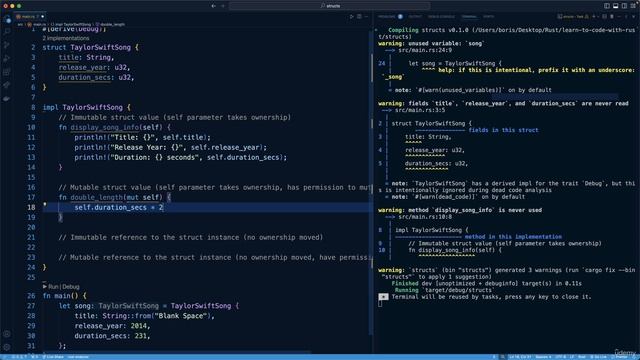Open the Extensions view

point(7,72)
